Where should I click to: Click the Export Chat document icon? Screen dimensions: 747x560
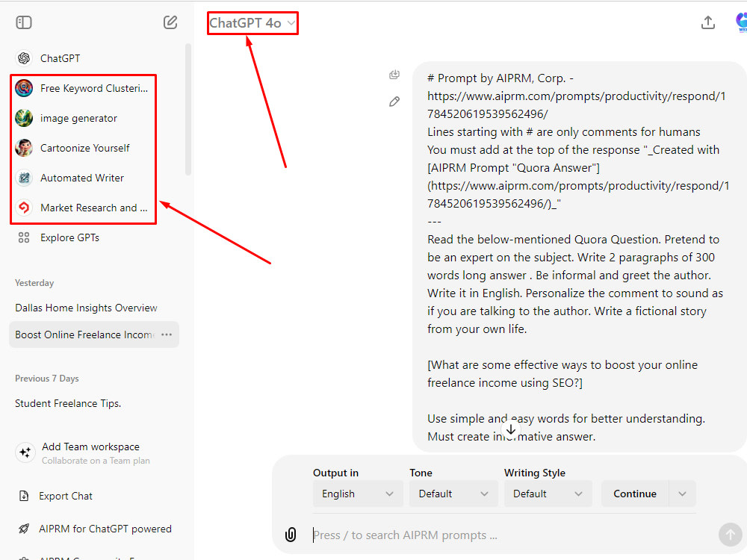click(x=24, y=496)
